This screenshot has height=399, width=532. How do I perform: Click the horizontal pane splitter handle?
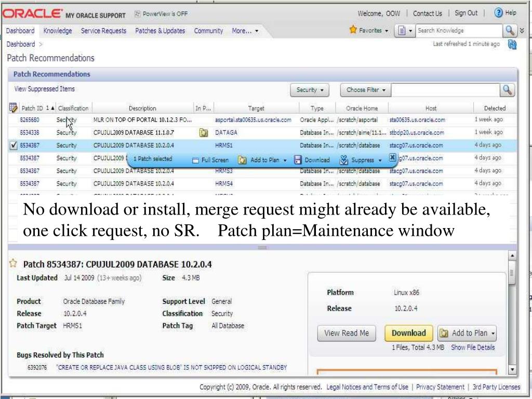pos(262,247)
